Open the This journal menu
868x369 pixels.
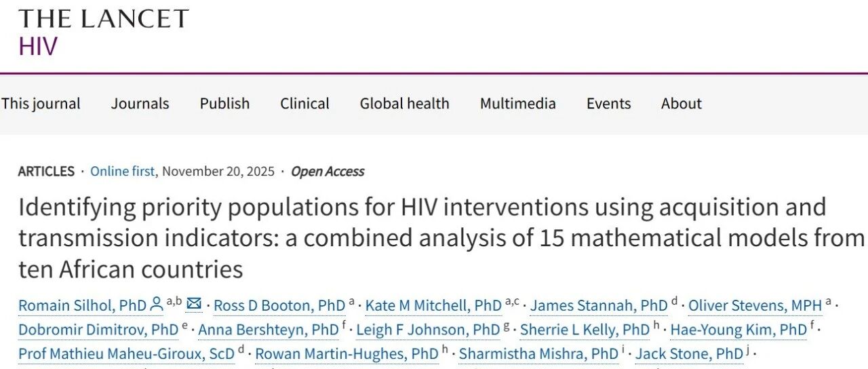pyautogui.click(x=41, y=104)
